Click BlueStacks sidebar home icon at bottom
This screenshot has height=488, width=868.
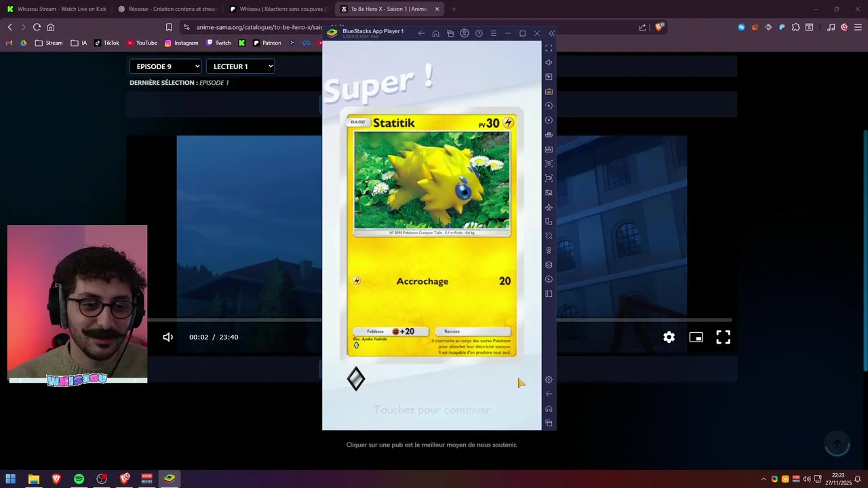[x=549, y=409]
